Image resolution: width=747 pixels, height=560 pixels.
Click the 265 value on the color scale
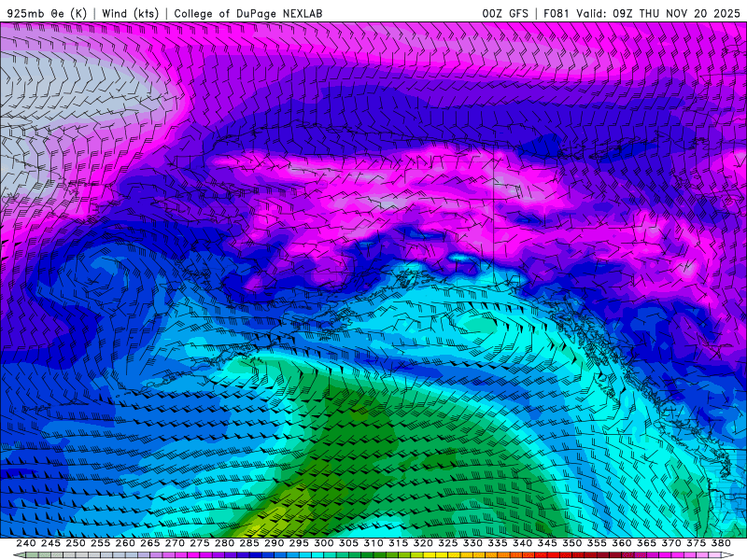(x=149, y=543)
